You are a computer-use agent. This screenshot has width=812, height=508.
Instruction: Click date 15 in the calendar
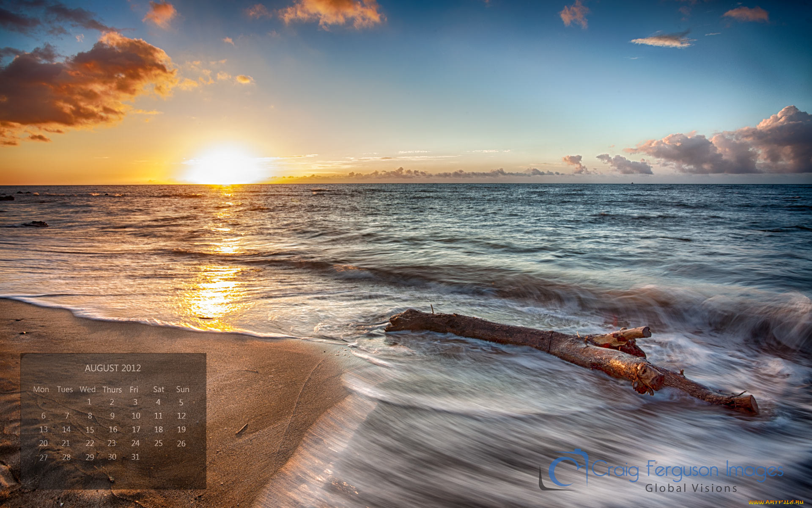(90, 430)
